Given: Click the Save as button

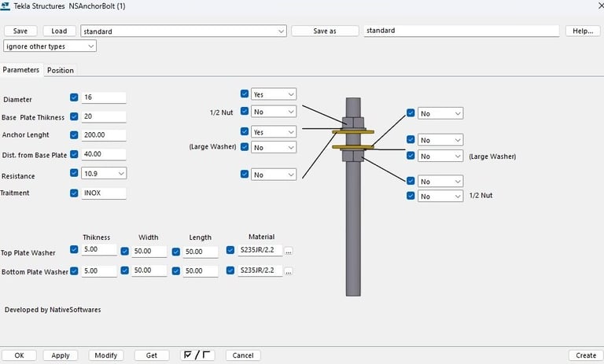Looking at the screenshot, I should [325, 31].
